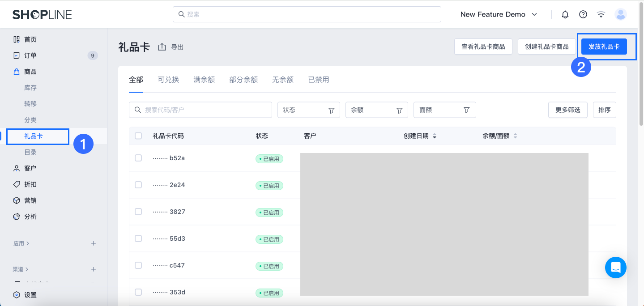
Task: Open the user avatar menu
Action: tap(621, 14)
